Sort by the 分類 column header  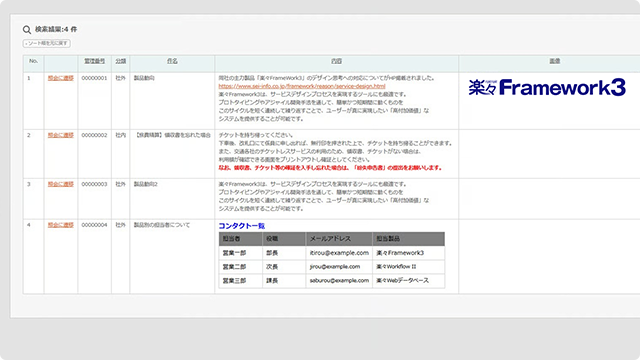[120, 61]
